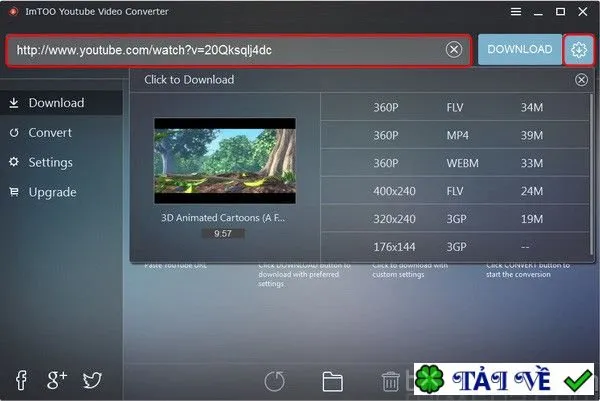Select the 400x240 FLV 24M format

[x=455, y=191]
